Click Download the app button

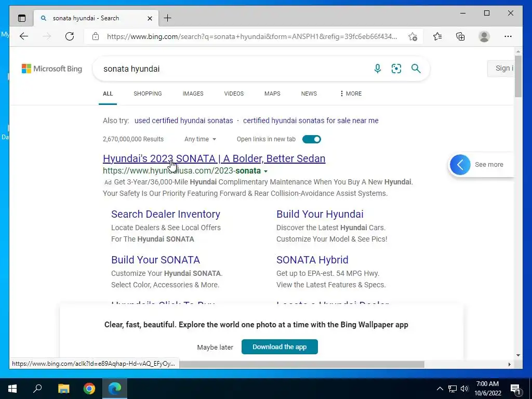(x=280, y=347)
